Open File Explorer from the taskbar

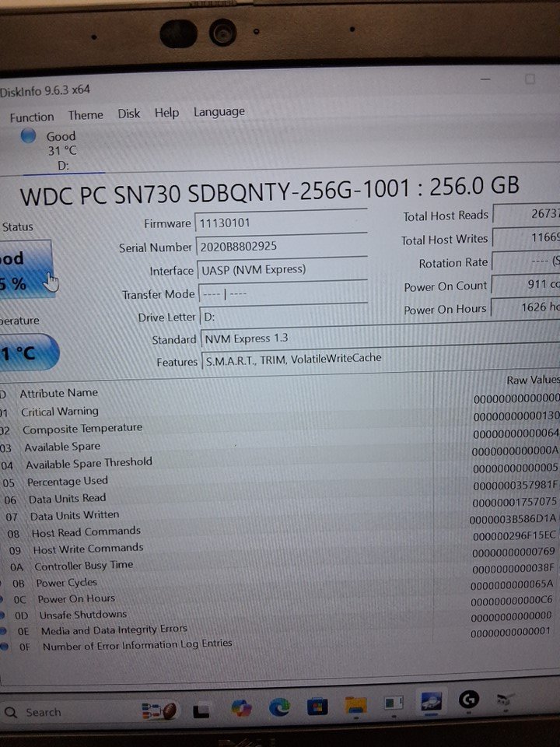click(355, 707)
